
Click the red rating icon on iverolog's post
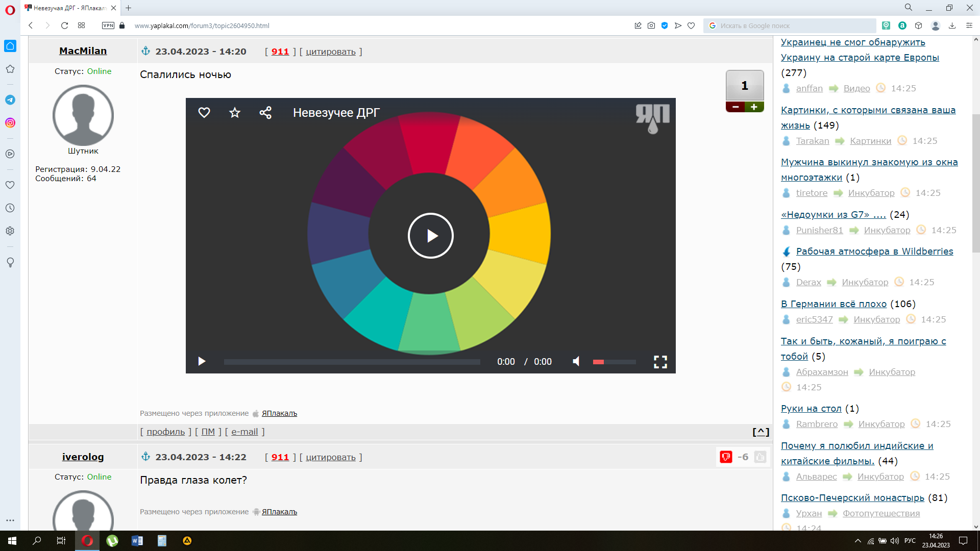pos(726,457)
